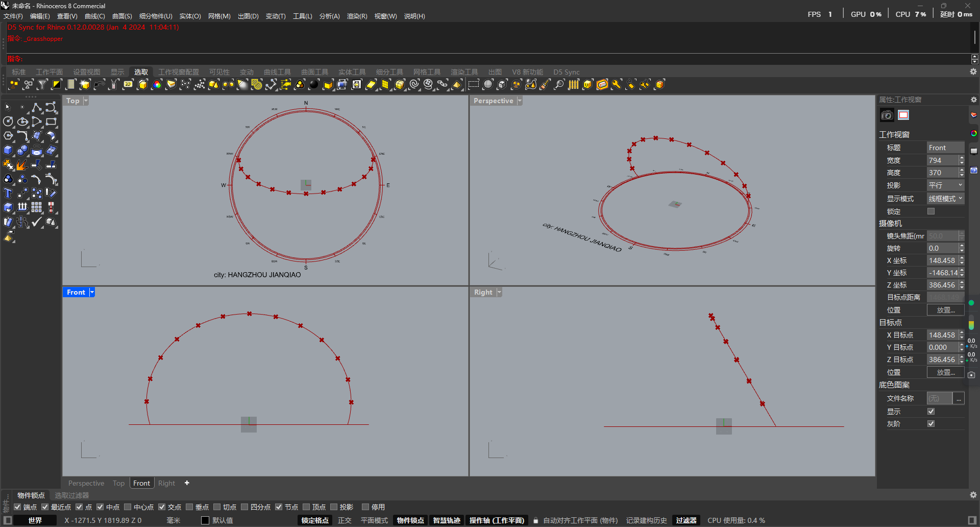The image size is (980, 527).
Task: Click the Move tool icon
Action: pos(22,193)
